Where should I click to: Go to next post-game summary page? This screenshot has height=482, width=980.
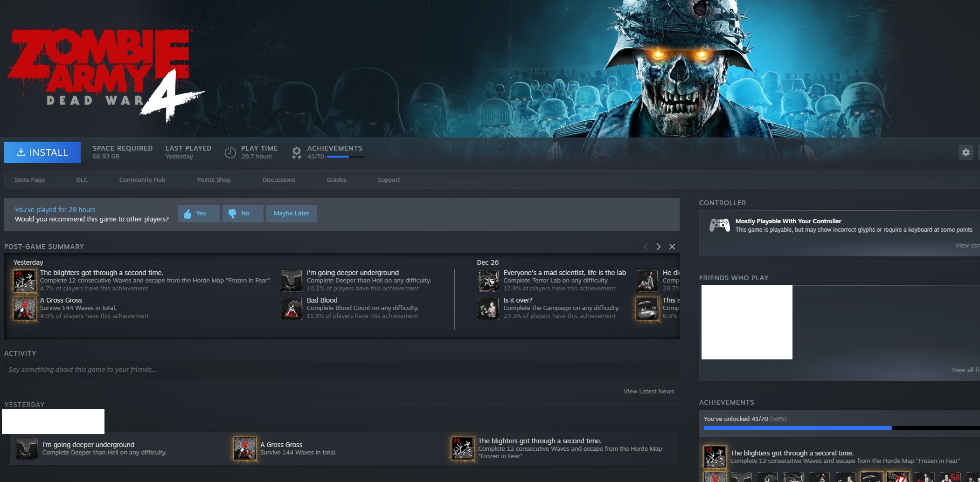coord(658,247)
